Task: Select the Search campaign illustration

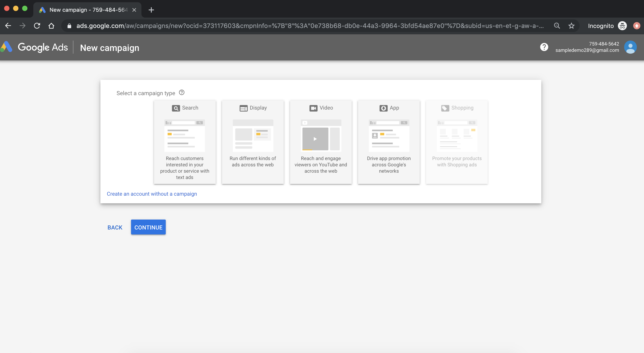Action: tap(184, 135)
